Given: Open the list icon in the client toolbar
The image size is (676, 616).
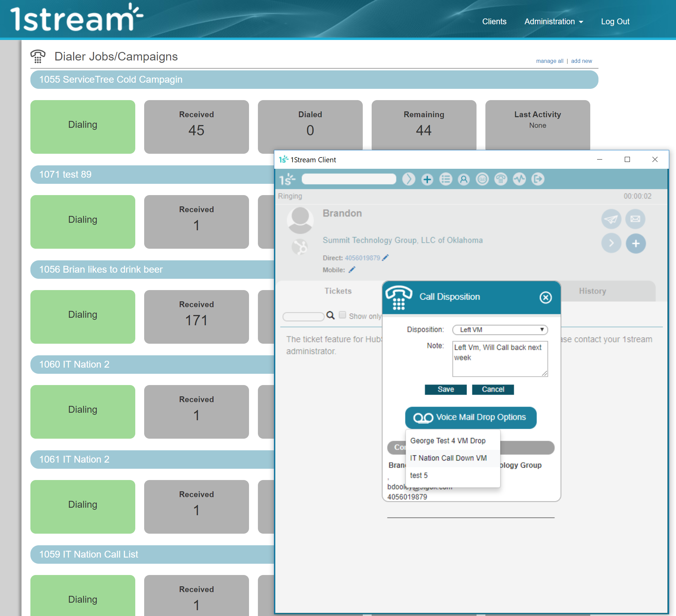Looking at the screenshot, I should (x=445, y=179).
